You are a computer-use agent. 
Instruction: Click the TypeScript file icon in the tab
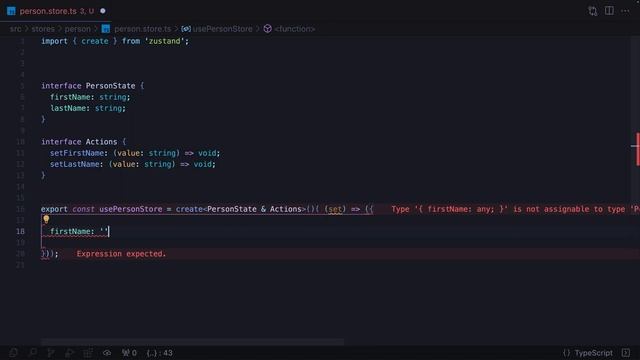(11, 11)
